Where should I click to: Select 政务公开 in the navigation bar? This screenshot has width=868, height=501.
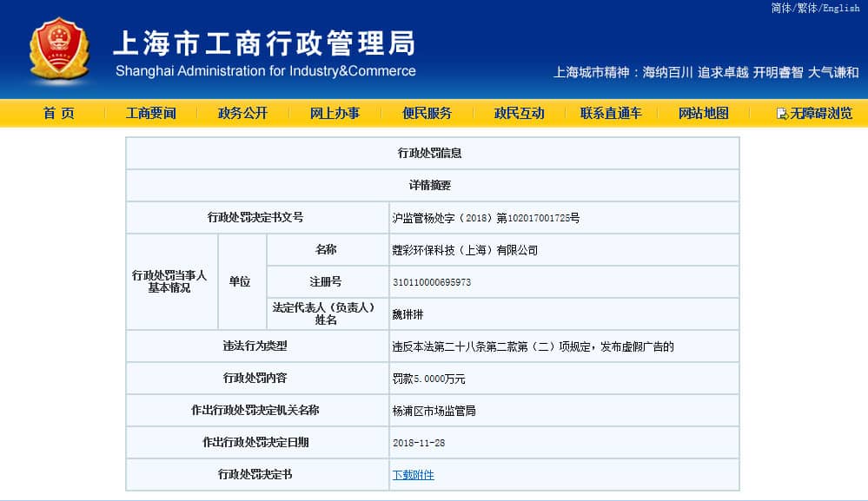(x=242, y=114)
